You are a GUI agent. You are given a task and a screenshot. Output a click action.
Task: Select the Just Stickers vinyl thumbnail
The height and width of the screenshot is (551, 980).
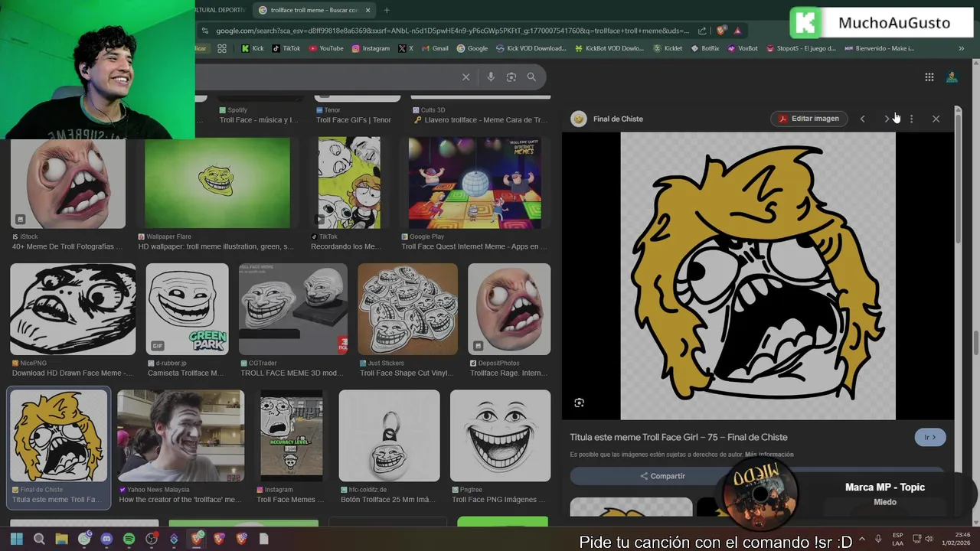407,309
